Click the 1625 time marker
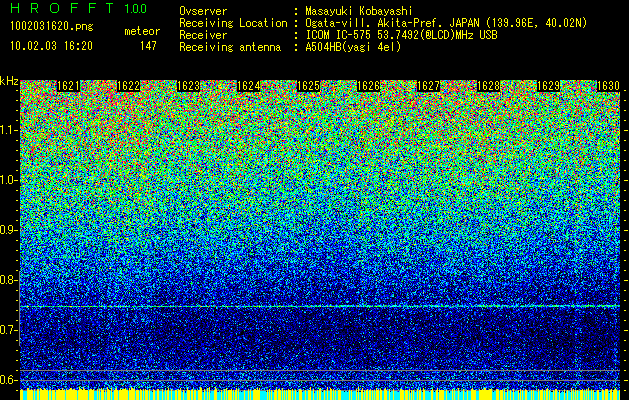This screenshot has height=400, width=629. pos(308,86)
